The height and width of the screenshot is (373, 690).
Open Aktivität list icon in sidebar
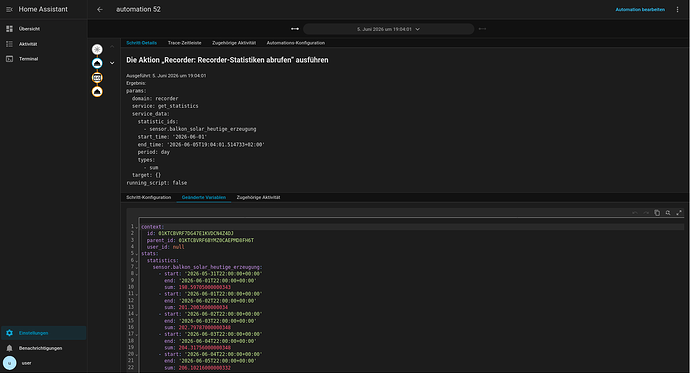click(9, 44)
